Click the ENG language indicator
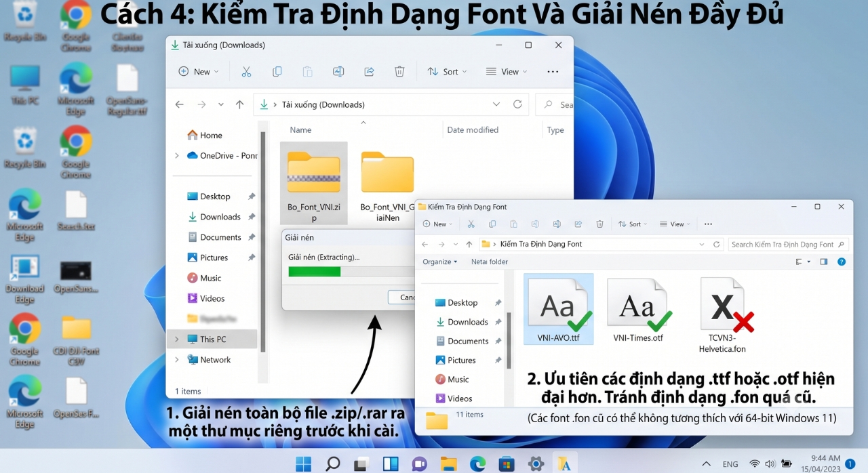Screen dimensions: 868x473 tap(730, 464)
